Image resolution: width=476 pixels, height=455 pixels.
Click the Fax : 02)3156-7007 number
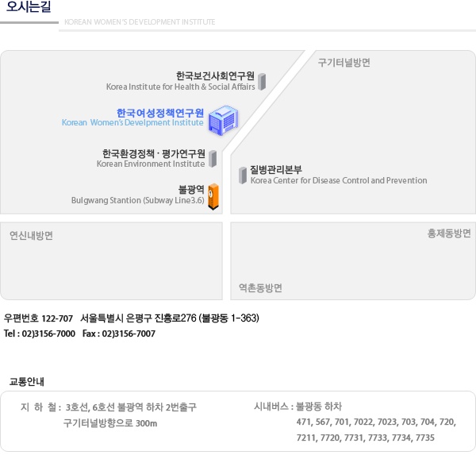pos(119,334)
